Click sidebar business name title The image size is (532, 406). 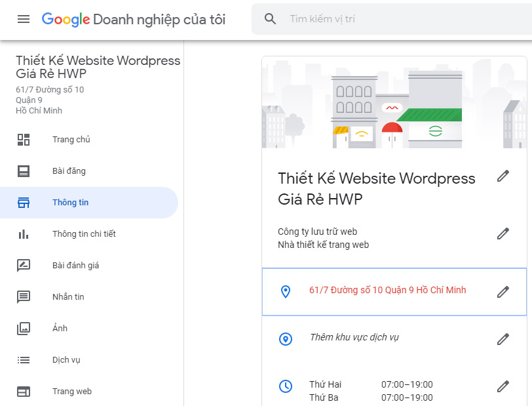pyautogui.click(x=98, y=67)
